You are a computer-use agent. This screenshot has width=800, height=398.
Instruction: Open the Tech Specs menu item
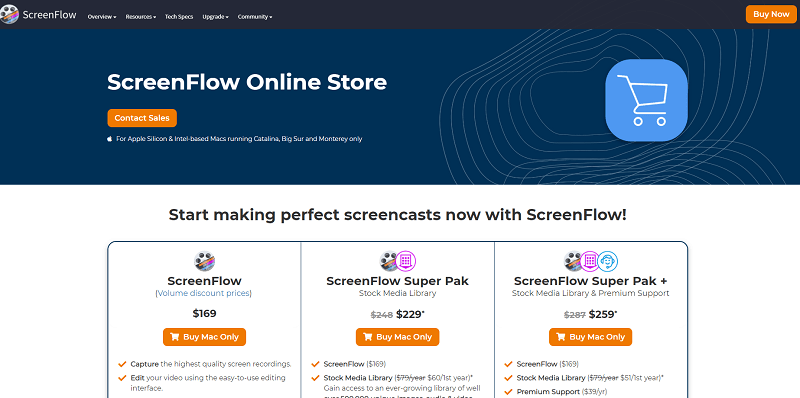(179, 17)
